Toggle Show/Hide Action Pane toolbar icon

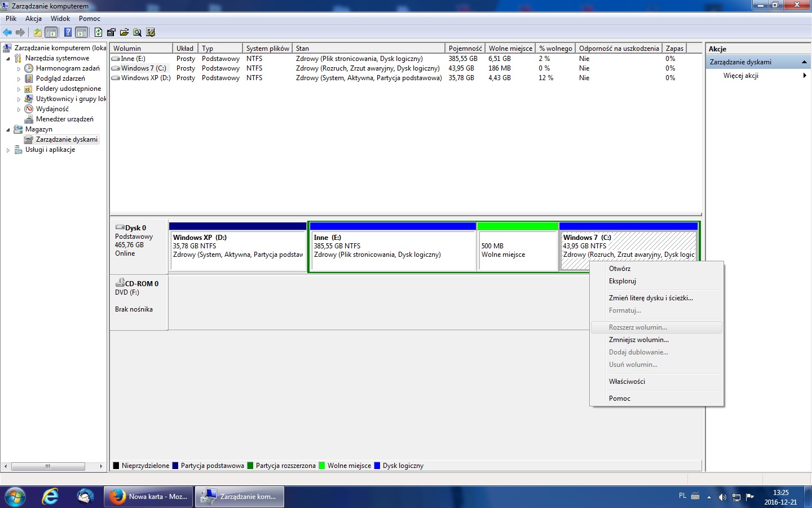coord(82,32)
